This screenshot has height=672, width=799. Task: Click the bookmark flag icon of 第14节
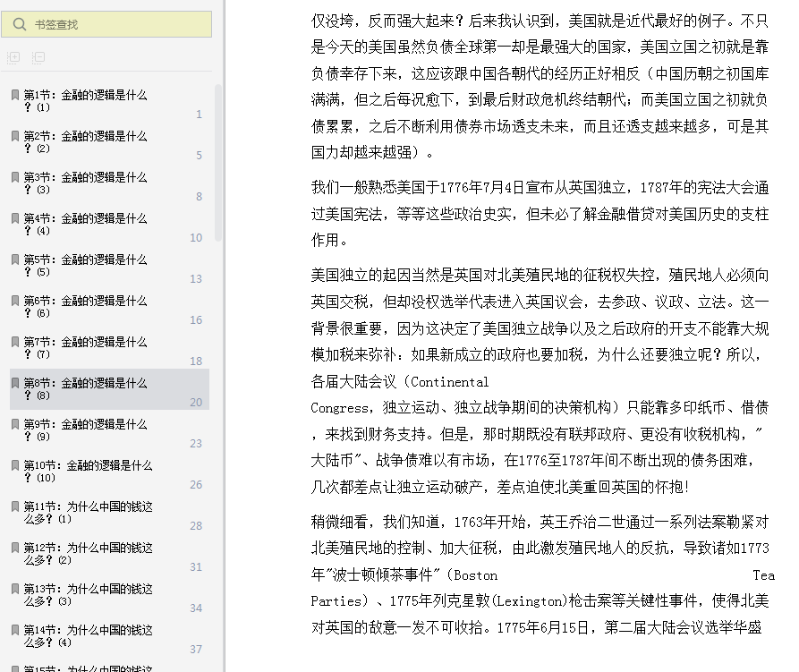pos(15,630)
